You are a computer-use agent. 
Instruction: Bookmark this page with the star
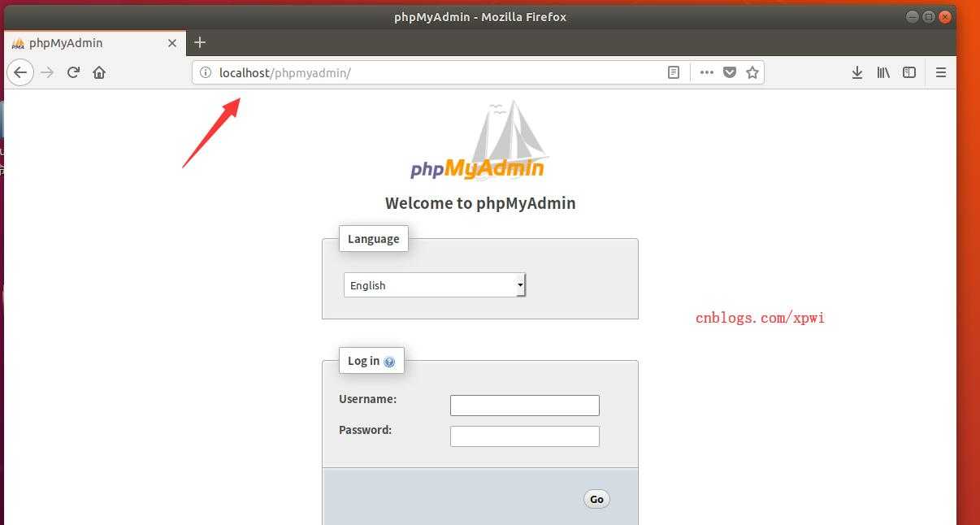coord(752,72)
